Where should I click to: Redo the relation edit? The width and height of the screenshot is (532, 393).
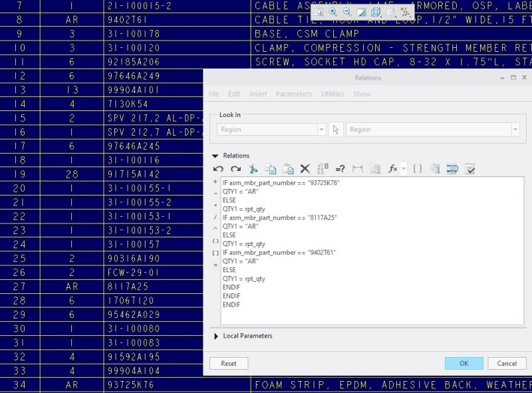[235, 169]
